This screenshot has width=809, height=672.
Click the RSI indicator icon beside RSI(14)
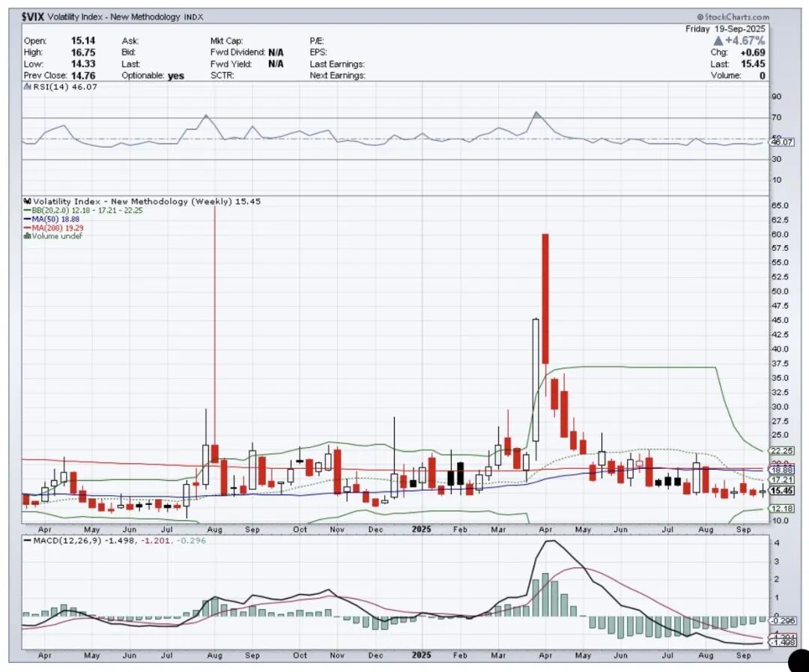point(28,87)
